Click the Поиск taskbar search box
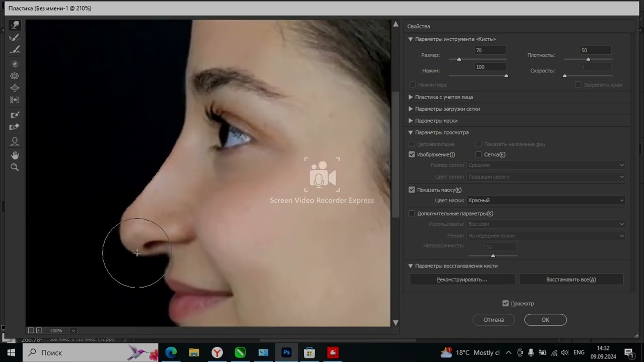This screenshot has height=362, width=644. click(x=91, y=352)
